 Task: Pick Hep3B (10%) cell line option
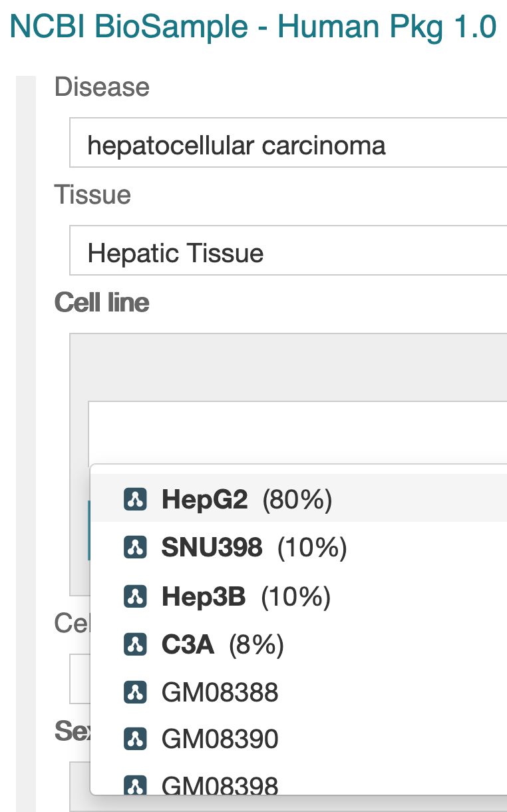(299, 596)
